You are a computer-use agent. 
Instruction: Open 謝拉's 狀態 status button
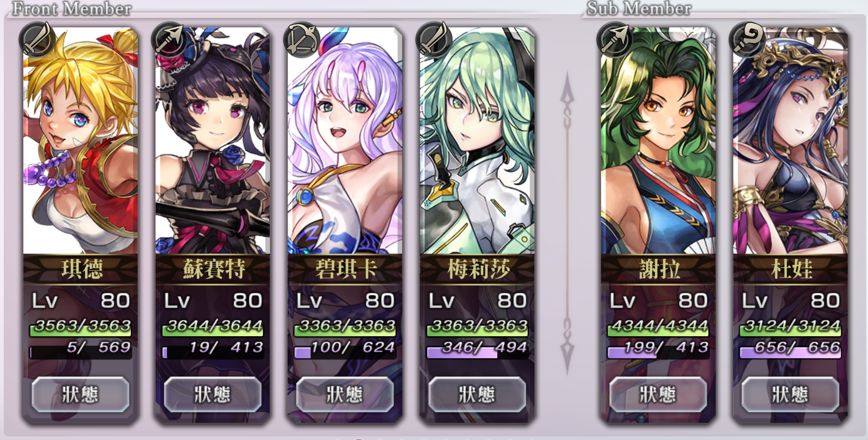tap(658, 394)
